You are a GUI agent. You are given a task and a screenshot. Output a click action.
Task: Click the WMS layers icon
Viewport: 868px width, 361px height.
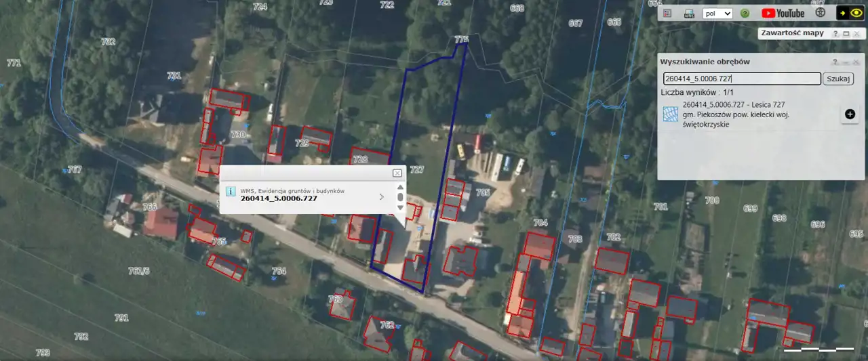tap(689, 14)
